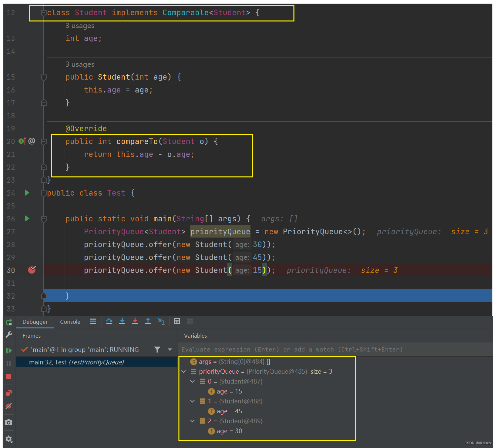Toggle Mute Breakpoints icon
This screenshot has width=497, height=448.
pyautogui.click(x=9, y=406)
